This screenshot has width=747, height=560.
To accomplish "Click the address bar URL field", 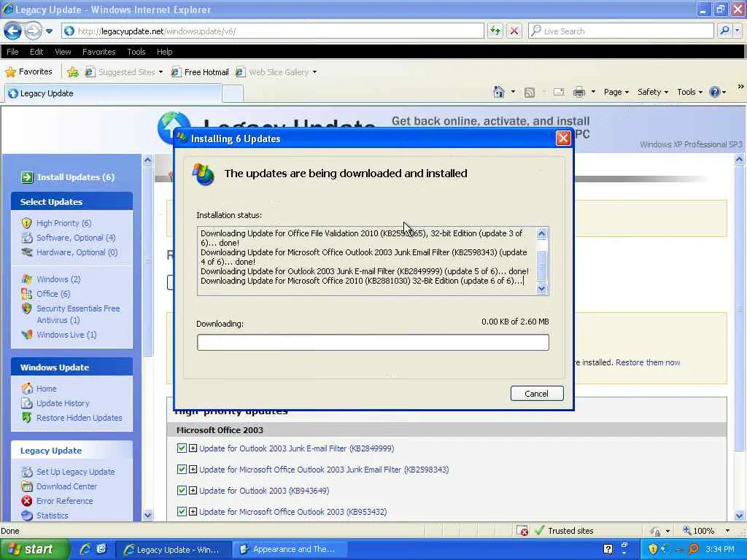I will click(x=273, y=31).
